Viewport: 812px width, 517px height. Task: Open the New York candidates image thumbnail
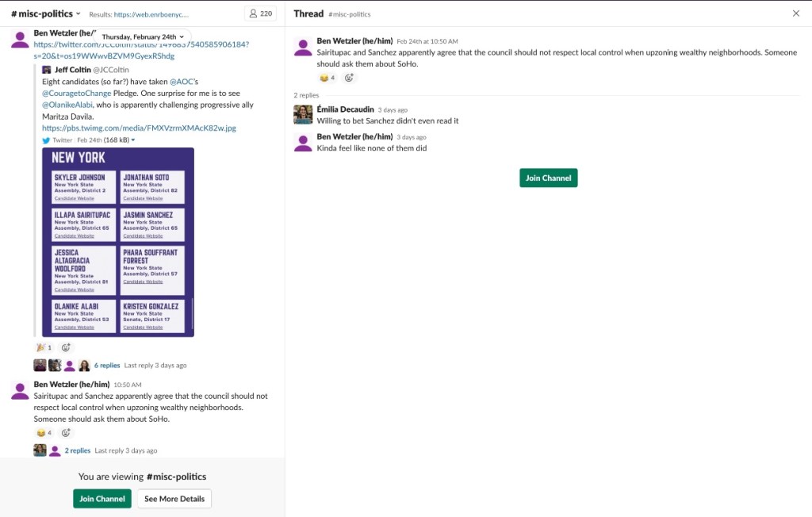pyautogui.click(x=117, y=242)
